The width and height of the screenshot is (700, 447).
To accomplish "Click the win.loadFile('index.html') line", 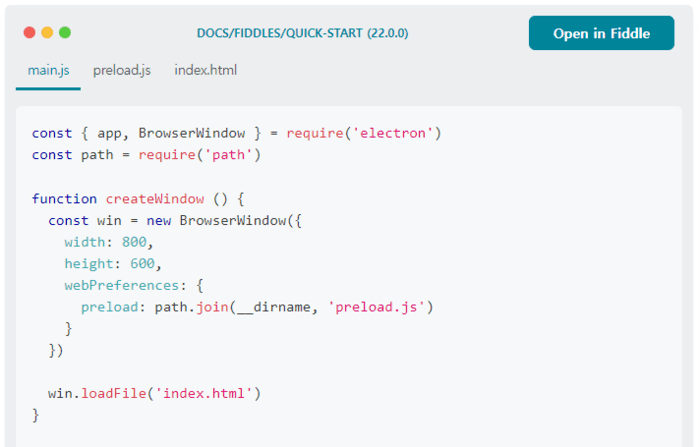I will tap(154, 393).
